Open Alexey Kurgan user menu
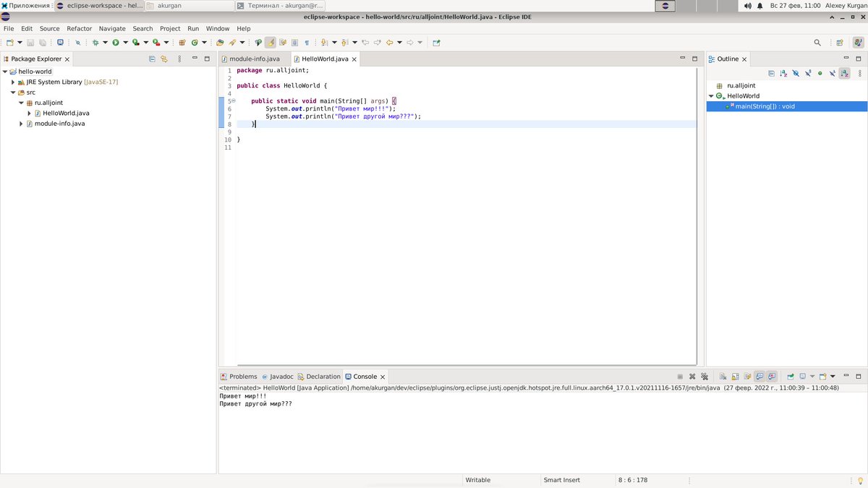868x488 pixels. tap(846, 5)
